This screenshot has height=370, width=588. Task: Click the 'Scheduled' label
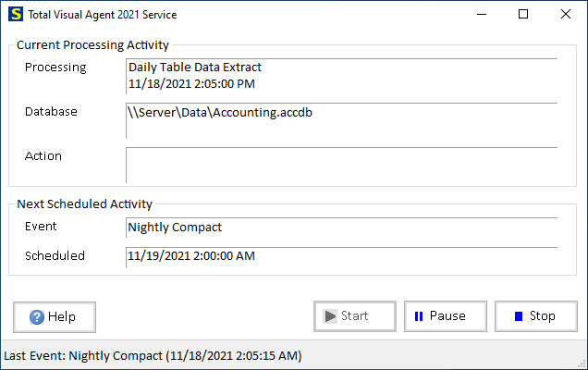point(55,255)
